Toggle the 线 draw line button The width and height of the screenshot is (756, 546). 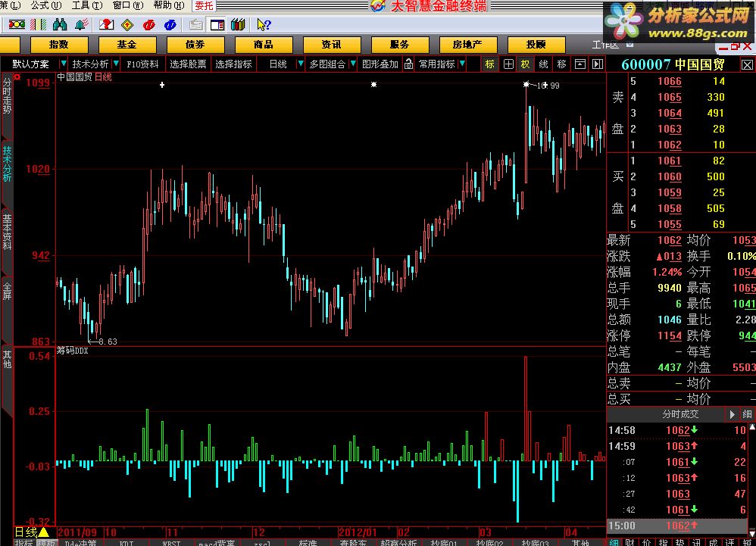[x=543, y=64]
